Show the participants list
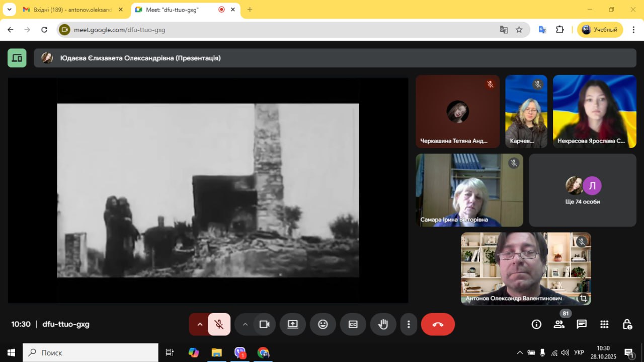 click(x=559, y=324)
